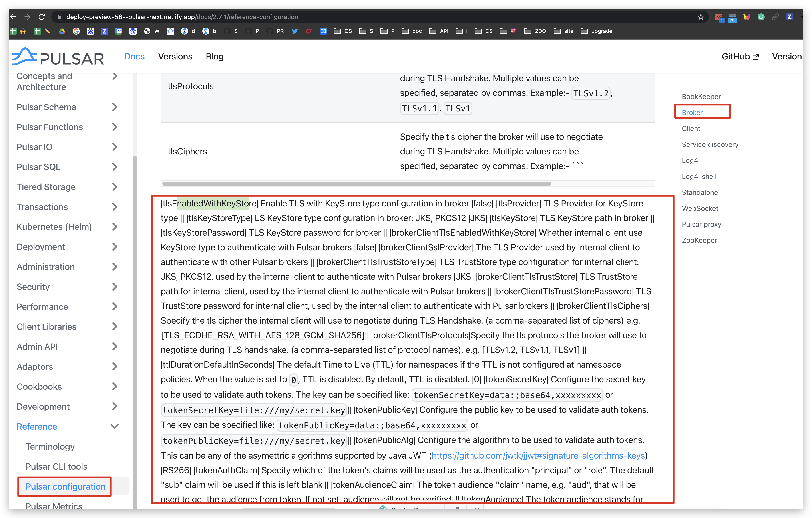Expand the Kubernetes (Helm) sidebar section
Image resolution: width=812 pixels, height=518 pixels.
coord(115,227)
